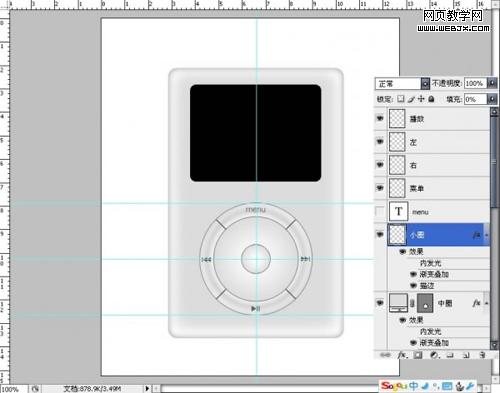The width and height of the screenshot is (500, 393).
Task: Open the Sogou soft keyboard icon
Action: pyautogui.click(x=447, y=386)
